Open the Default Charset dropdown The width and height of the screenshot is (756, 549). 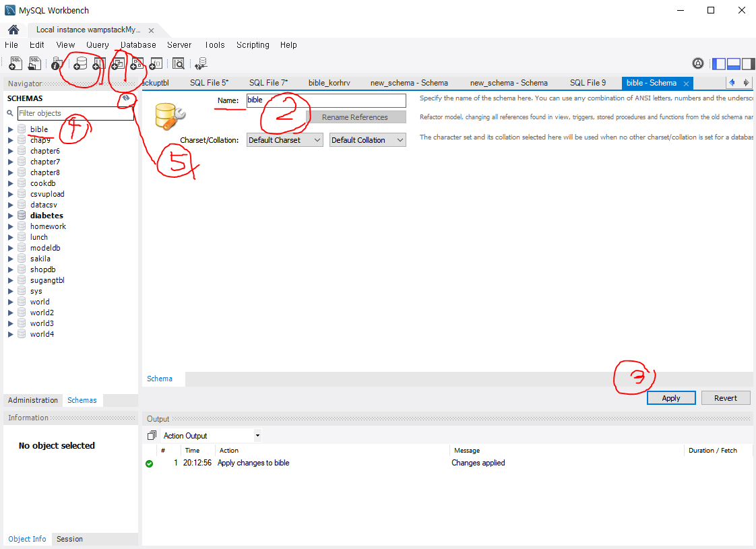point(284,140)
